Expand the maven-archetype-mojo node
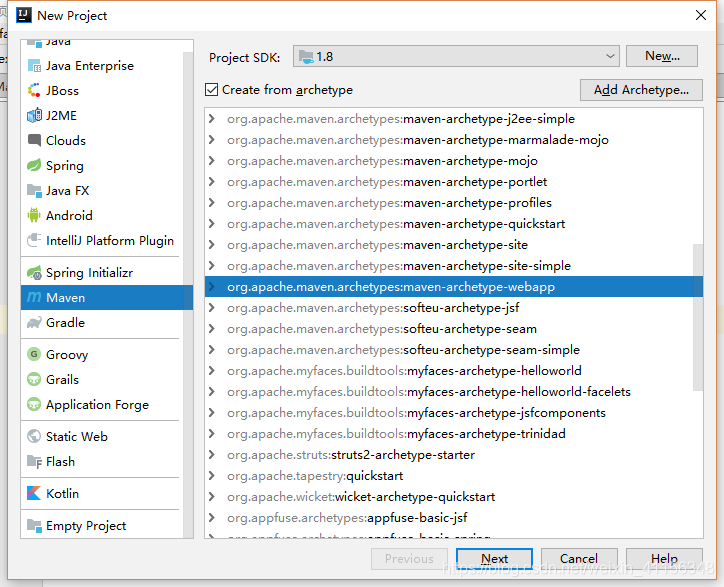This screenshot has width=724, height=587. point(212,161)
